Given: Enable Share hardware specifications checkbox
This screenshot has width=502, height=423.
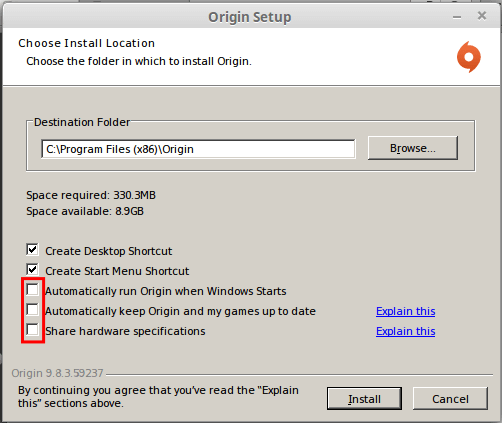Looking at the screenshot, I should click(x=32, y=330).
